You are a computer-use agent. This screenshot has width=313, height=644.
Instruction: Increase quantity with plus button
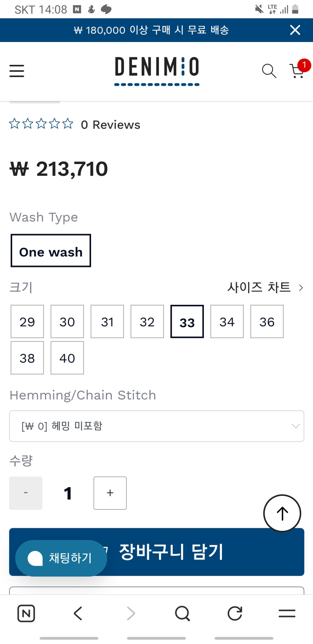(110, 493)
